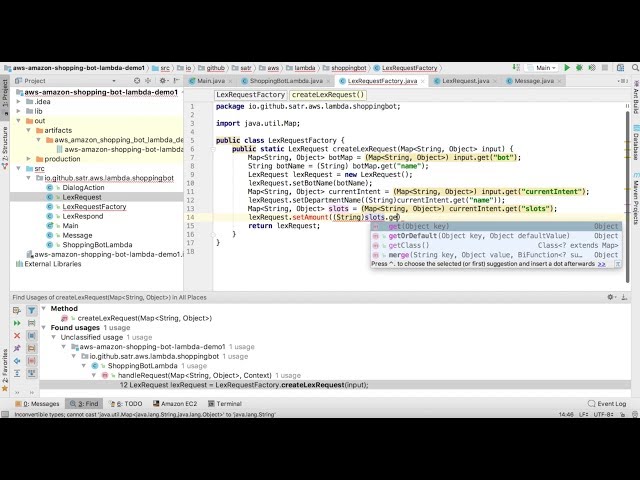This screenshot has height=480, width=640.
Task: Click createLexRequest() breadcrumb
Action: [x=328, y=95]
